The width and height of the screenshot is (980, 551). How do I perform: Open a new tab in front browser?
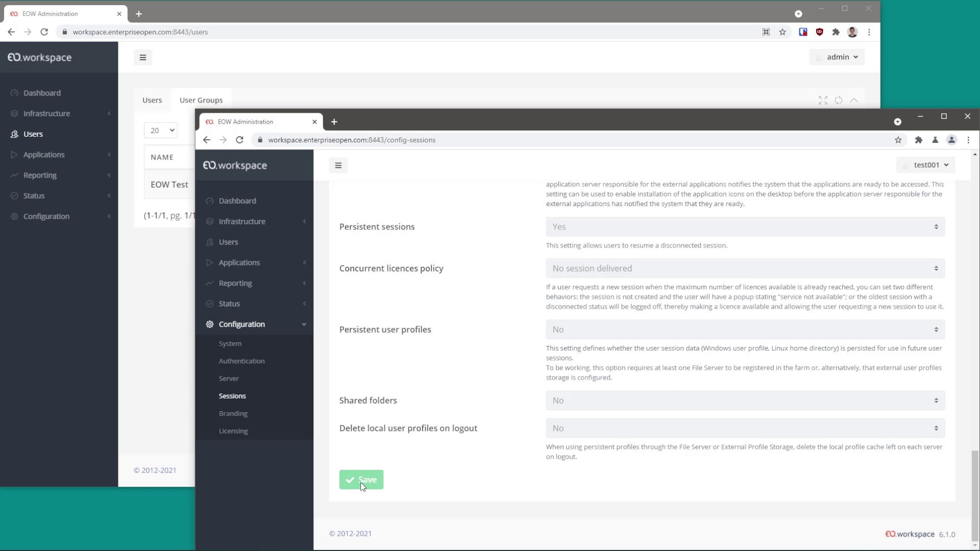[x=334, y=122]
